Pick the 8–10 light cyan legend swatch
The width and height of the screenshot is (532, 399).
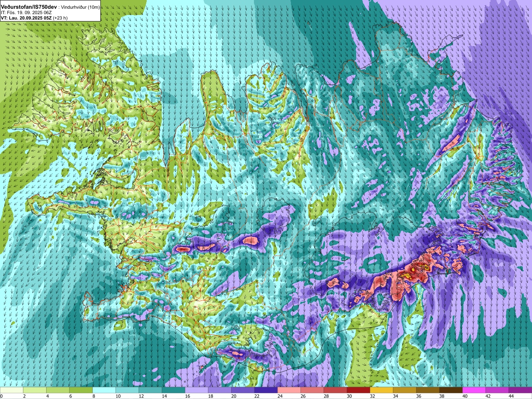click(x=104, y=390)
